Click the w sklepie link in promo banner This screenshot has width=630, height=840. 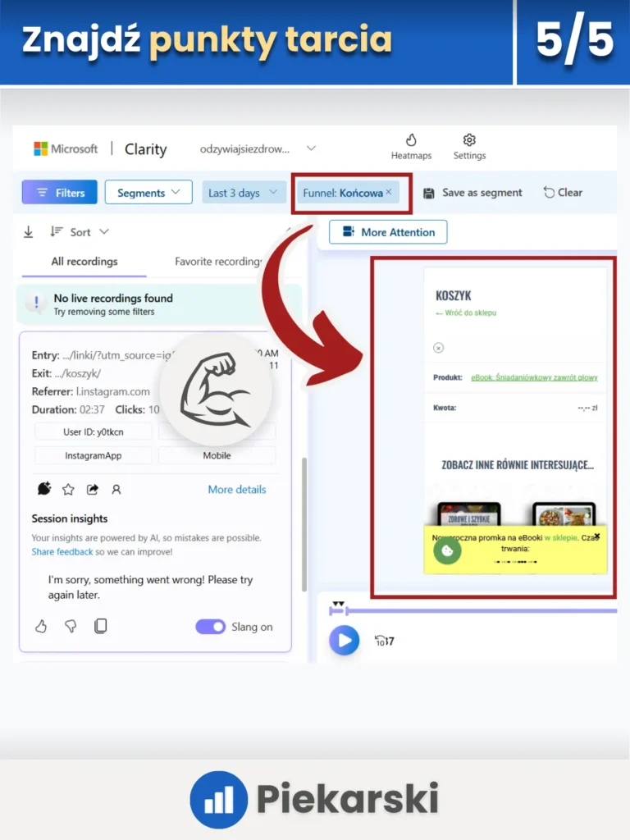pyautogui.click(x=561, y=537)
